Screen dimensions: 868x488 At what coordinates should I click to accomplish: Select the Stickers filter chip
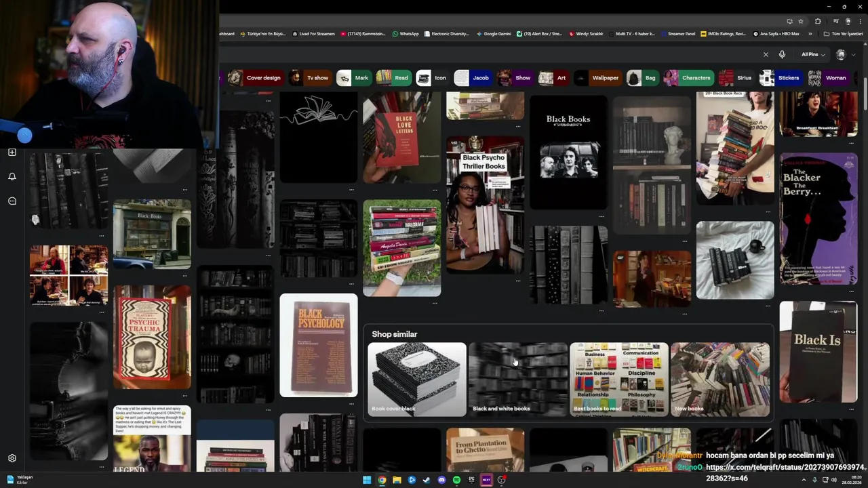[x=780, y=78]
